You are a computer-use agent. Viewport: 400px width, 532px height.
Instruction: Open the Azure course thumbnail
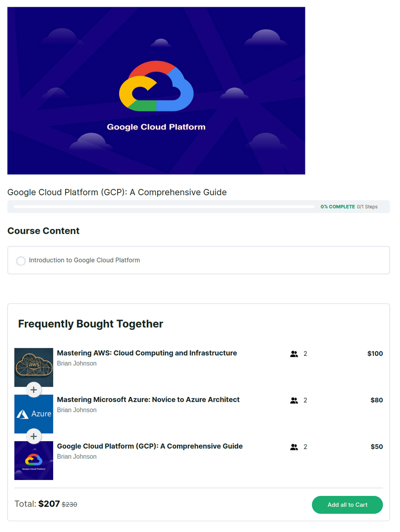click(x=34, y=414)
